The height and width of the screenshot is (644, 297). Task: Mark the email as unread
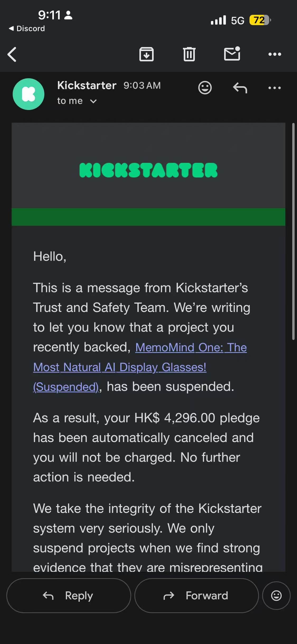tap(232, 54)
